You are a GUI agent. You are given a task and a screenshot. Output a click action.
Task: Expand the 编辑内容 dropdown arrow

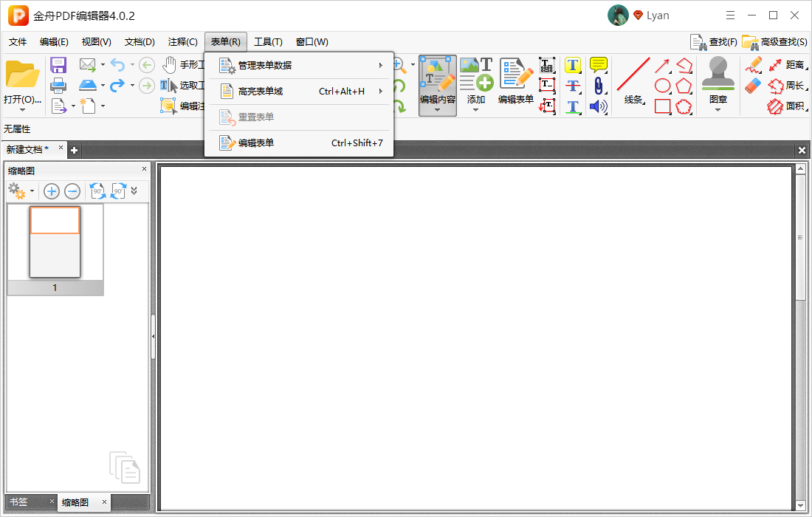click(438, 110)
